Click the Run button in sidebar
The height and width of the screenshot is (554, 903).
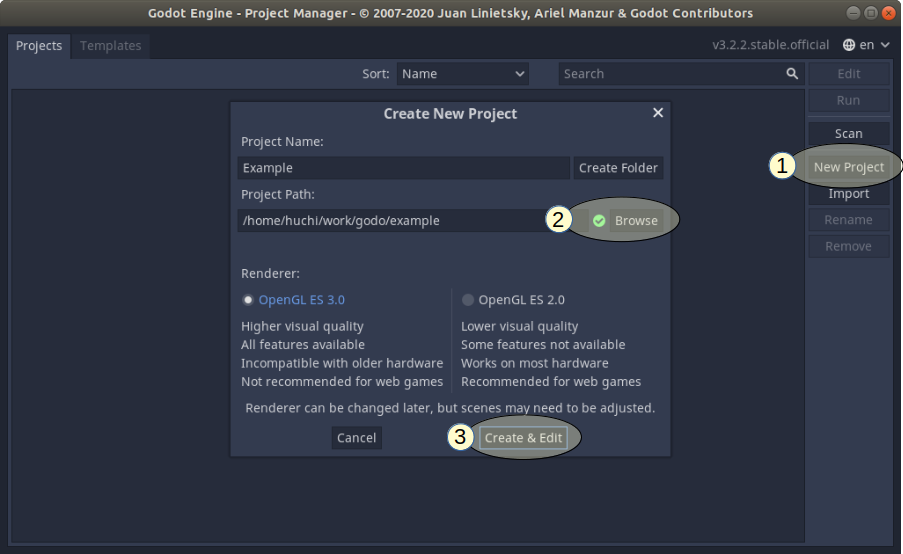click(x=848, y=100)
